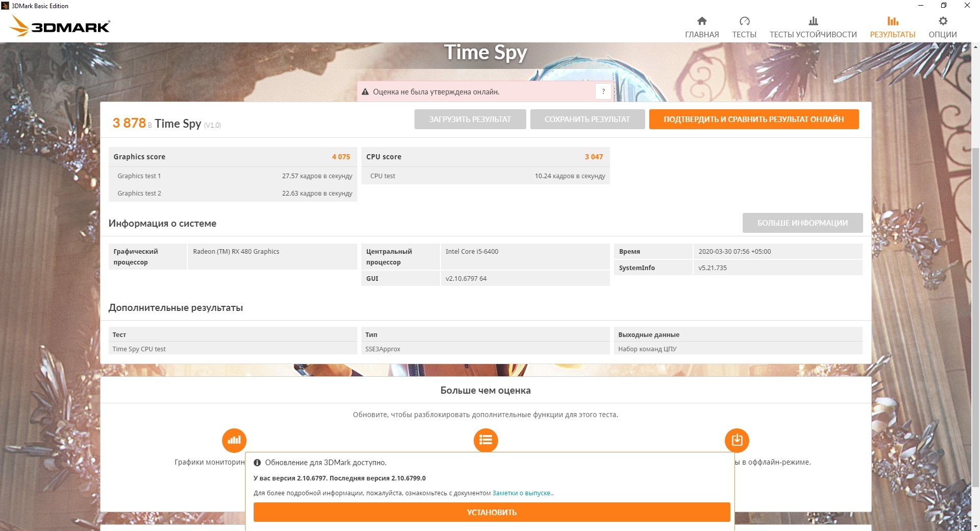Image resolution: width=980 pixels, height=531 pixels.
Task: Click БОЛЬШЕ ИНФОРМАЦИИ button
Action: [802, 223]
